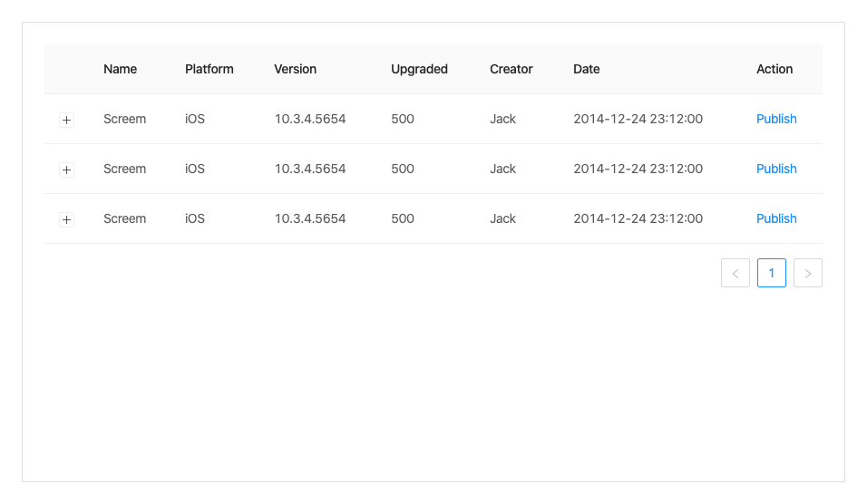Expand the second table row
This screenshot has height=504, width=867.
[x=66, y=170]
